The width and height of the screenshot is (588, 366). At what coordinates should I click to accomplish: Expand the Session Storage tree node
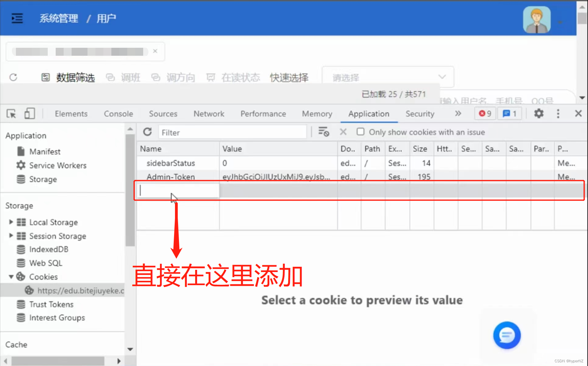pyautogui.click(x=11, y=236)
